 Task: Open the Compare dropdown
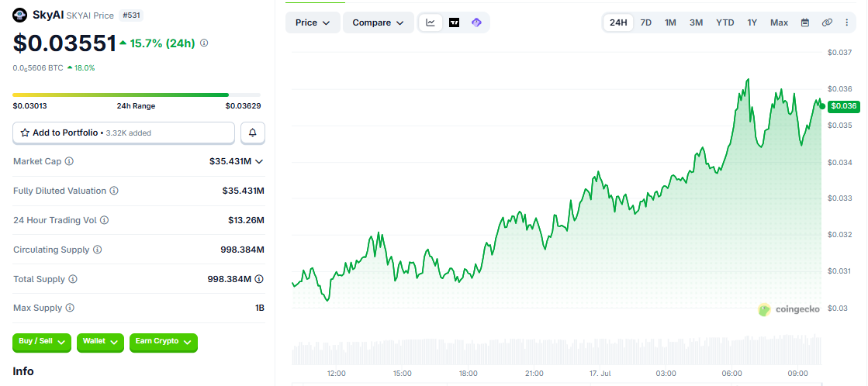379,22
